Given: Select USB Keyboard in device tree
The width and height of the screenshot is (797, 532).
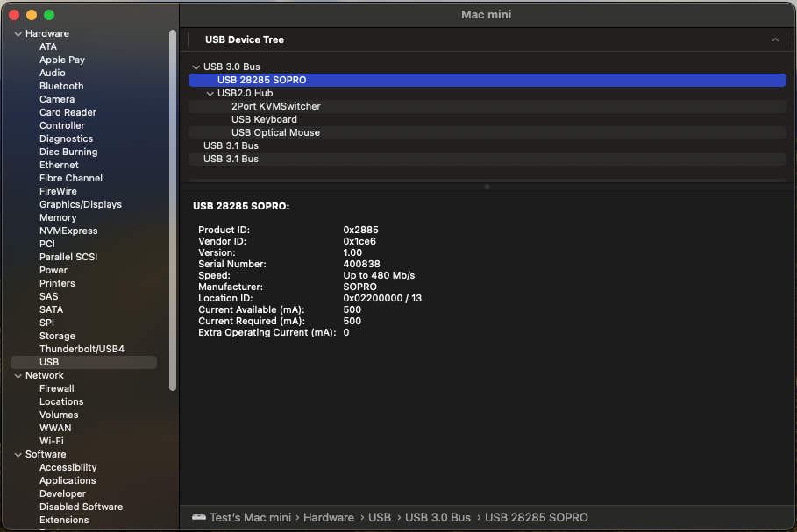Looking at the screenshot, I should pyautogui.click(x=264, y=119).
